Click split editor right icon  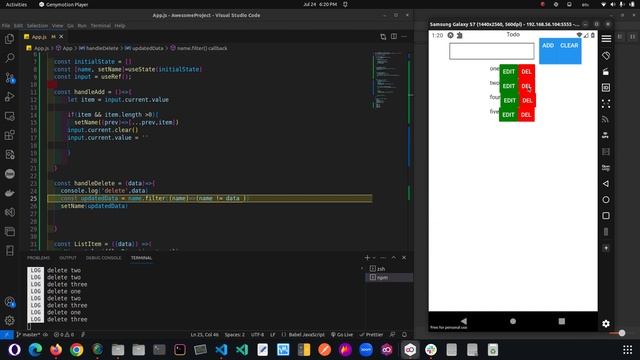click(x=393, y=36)
